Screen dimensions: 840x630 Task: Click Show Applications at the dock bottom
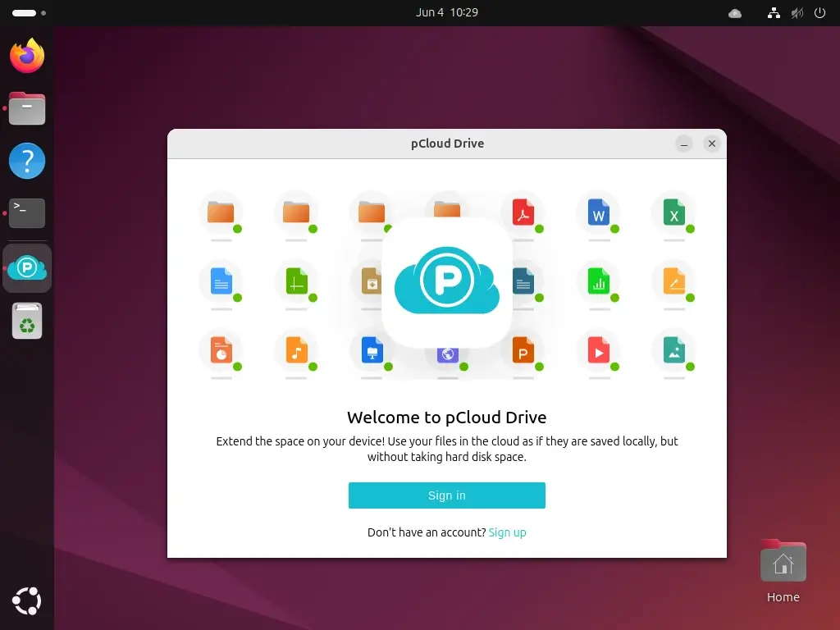(27, 600)
